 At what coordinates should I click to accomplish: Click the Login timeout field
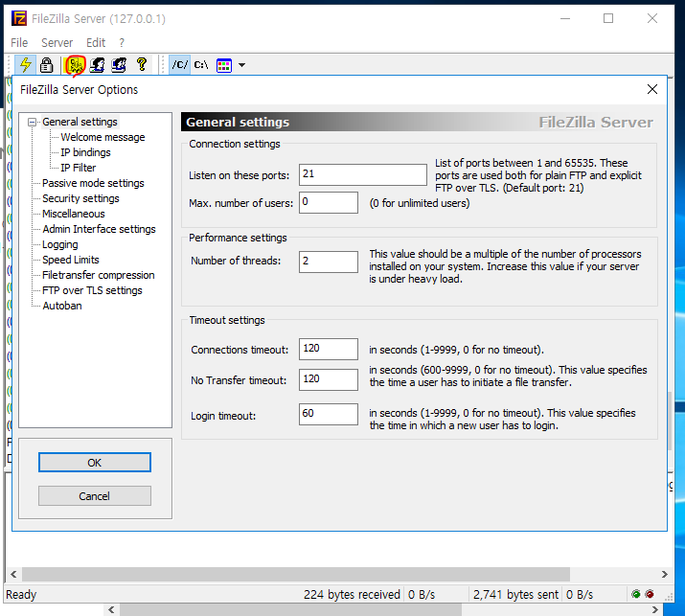(x=329, y=414)
